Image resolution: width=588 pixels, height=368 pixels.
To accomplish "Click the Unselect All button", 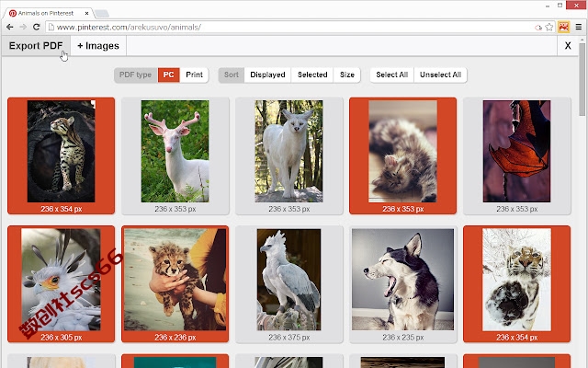I will [x=441, y=75].
